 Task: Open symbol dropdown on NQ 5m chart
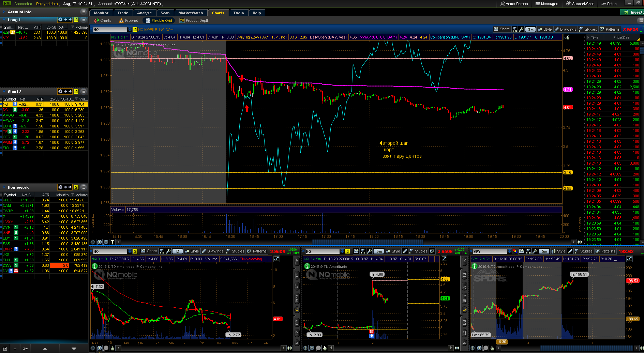point(342,251)
